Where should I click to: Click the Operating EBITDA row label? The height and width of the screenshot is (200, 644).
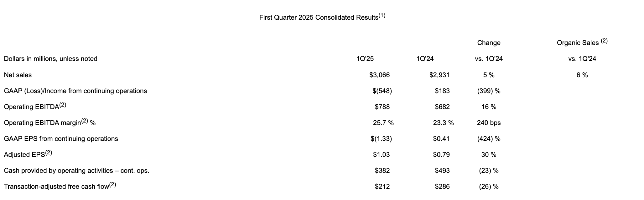pos(31,107)
